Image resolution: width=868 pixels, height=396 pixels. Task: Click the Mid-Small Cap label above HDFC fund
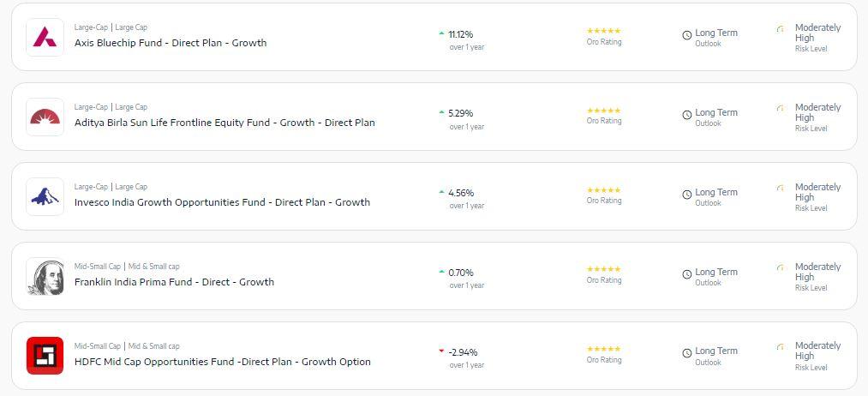(x=98, y=346)
